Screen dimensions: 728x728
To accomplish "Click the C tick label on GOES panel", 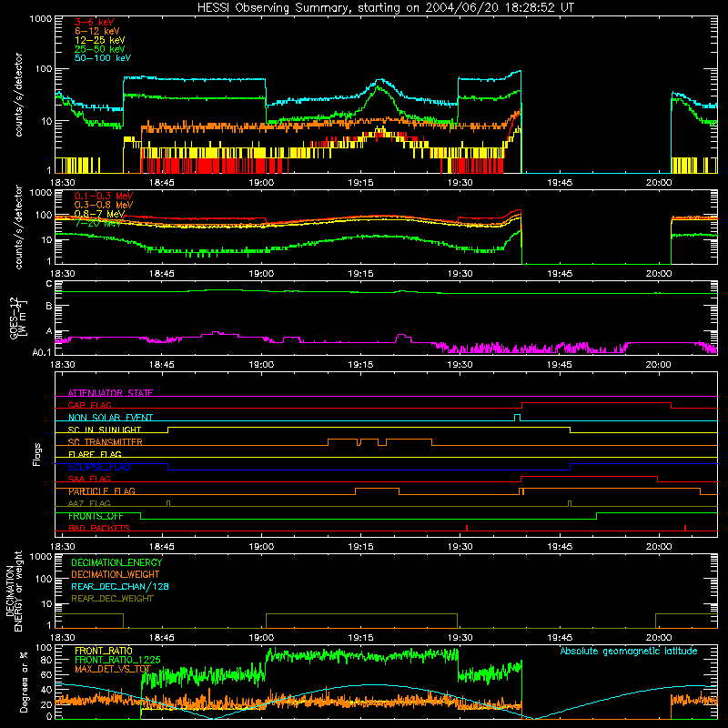I will tap(49, 284).
